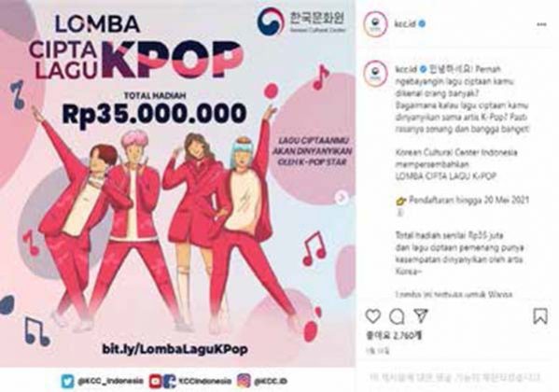Open the kcc.id username in post header
Image resolution: width=559 pixels, height=392 pixels.
405,24
